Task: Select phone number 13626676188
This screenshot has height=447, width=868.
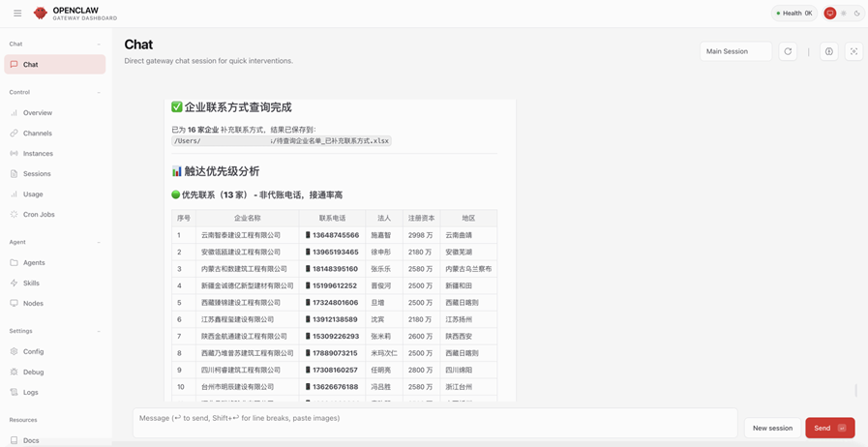Action: point(336,387)
